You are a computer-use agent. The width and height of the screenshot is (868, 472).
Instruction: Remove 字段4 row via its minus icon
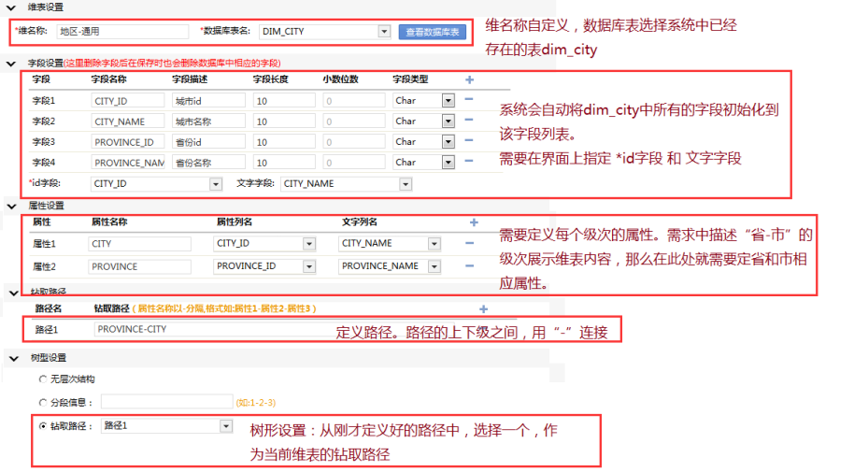click(469, 163)
